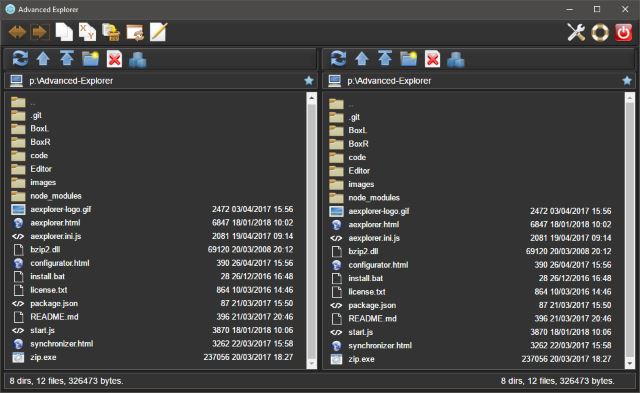Click the golden ring icon
The image size is (640, 393).
pos(600,33)
